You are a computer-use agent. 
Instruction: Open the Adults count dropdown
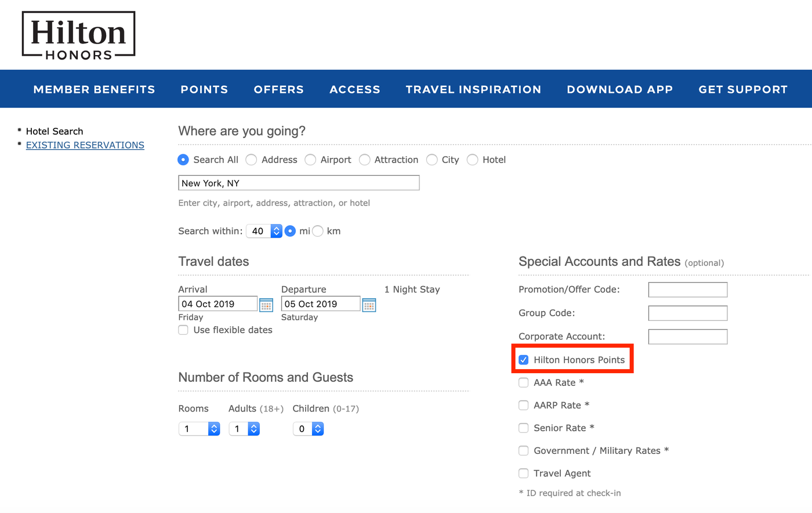tap(244, 428)
